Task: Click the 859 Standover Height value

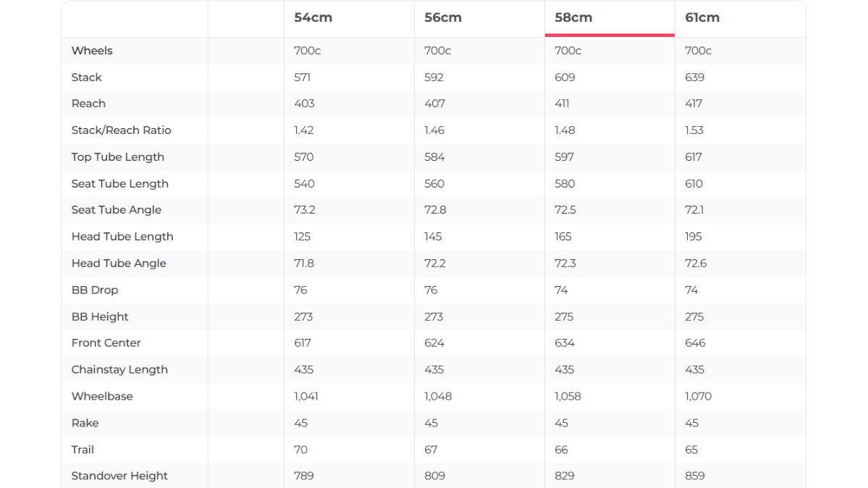Action: [x=695, y=476]
